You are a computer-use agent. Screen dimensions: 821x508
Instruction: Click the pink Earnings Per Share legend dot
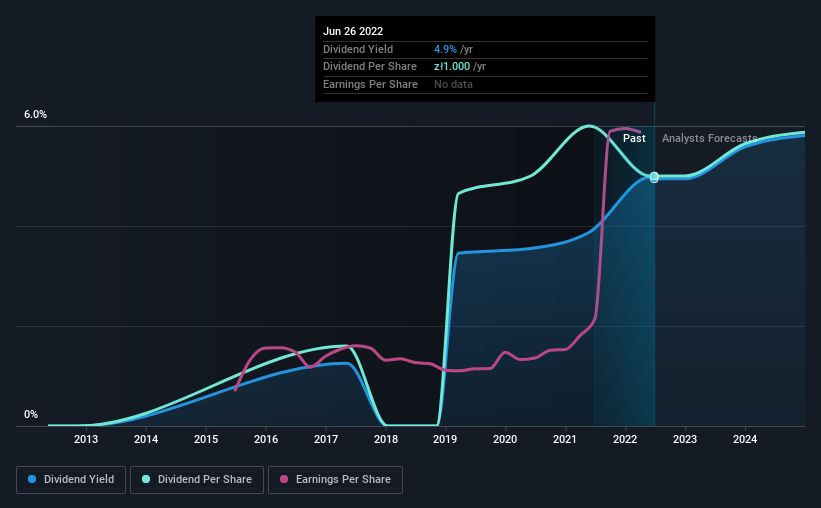(x=284, y=479)
